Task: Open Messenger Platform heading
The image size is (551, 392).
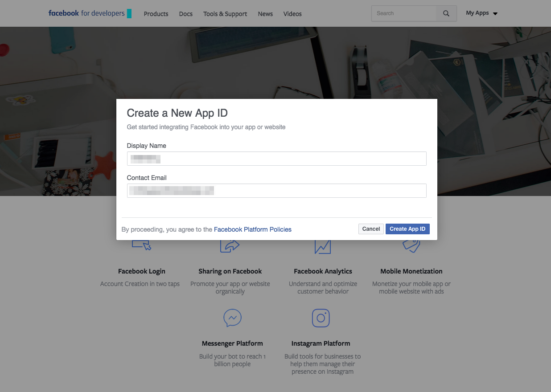Action: pos(232,343)
